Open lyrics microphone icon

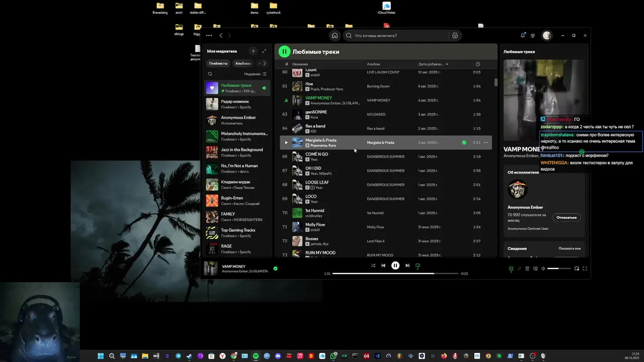[519, 268]
